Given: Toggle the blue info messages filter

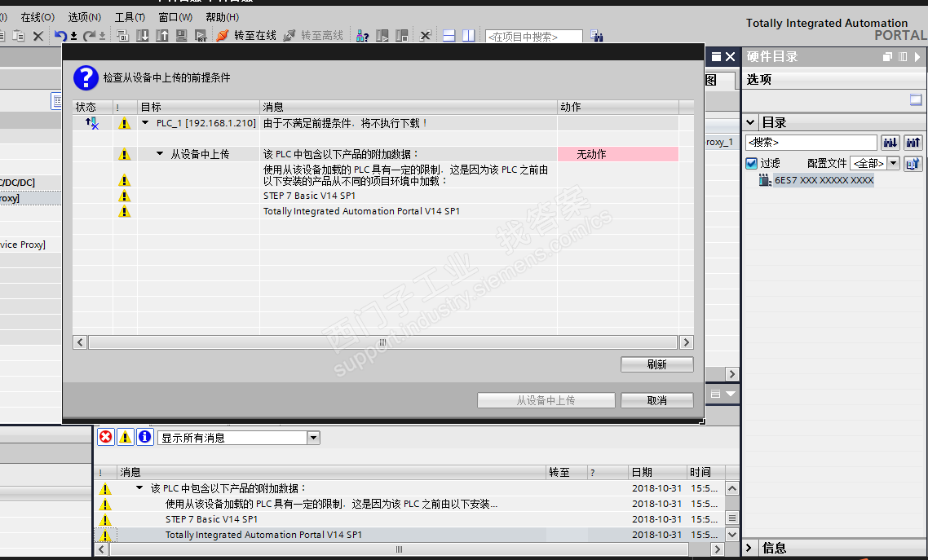Looking at the screenshot, I should [145, 437].
